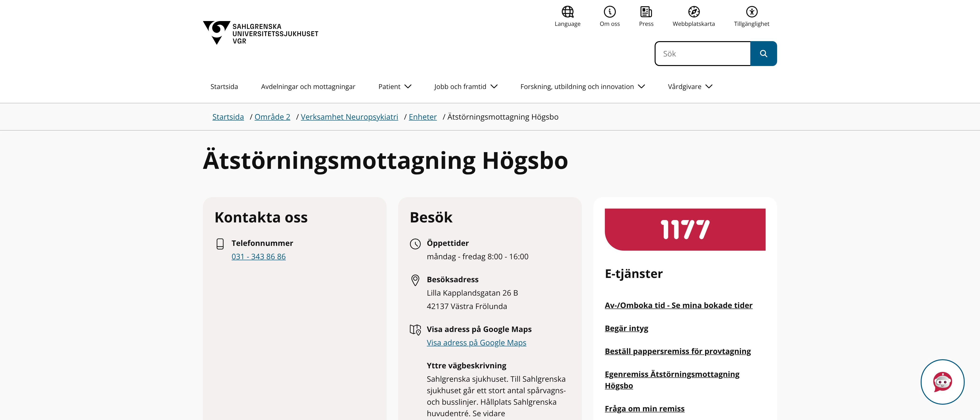Click Verksamhet Neuropsykiatri breadcrumb

(x=349, y=117)
